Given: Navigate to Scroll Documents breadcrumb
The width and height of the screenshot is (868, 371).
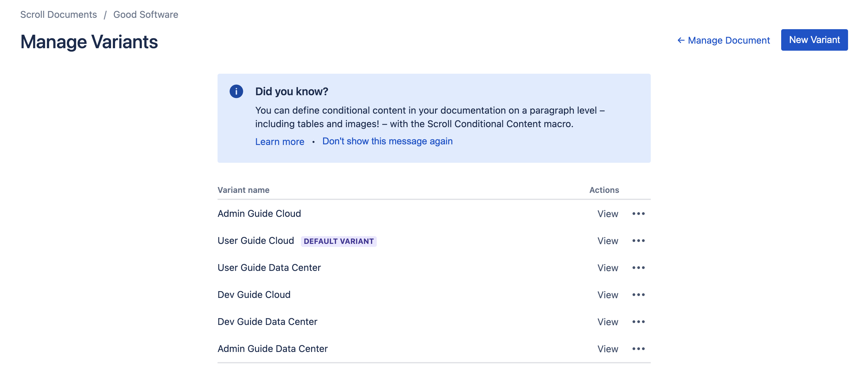Looking at the screenshot, I should pyautogui.click(x=59, y=14).
